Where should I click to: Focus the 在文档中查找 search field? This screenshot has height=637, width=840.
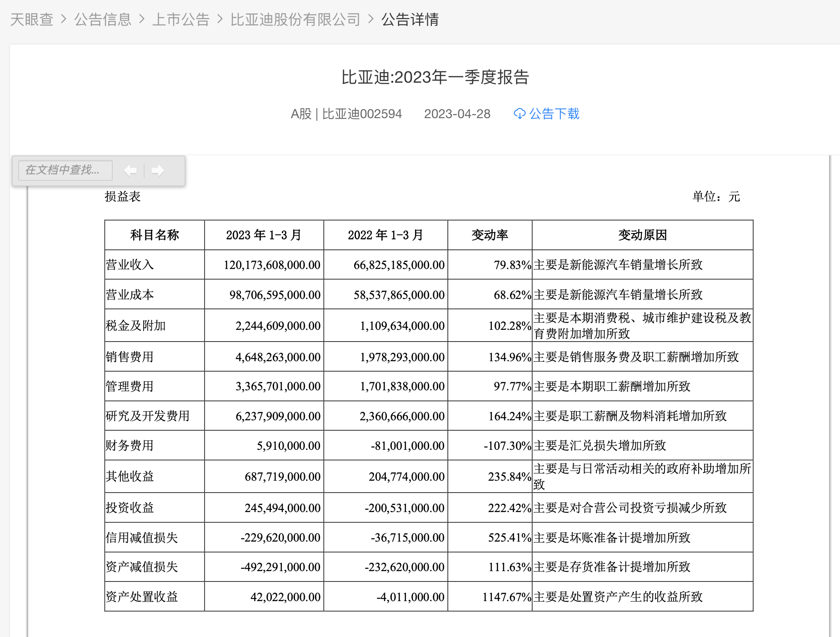pos(65,170)
